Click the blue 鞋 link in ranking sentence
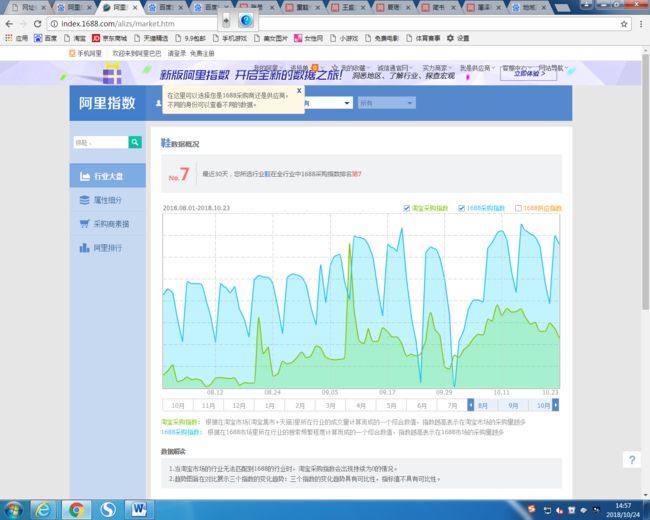This screenshot has height=520, width=650. [267, 174]
